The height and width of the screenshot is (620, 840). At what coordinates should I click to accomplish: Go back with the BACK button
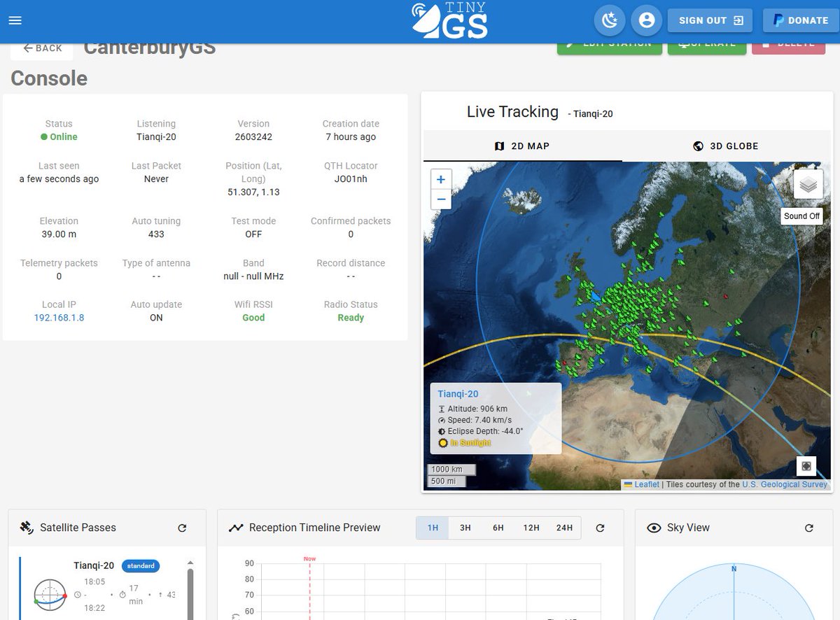42,48
